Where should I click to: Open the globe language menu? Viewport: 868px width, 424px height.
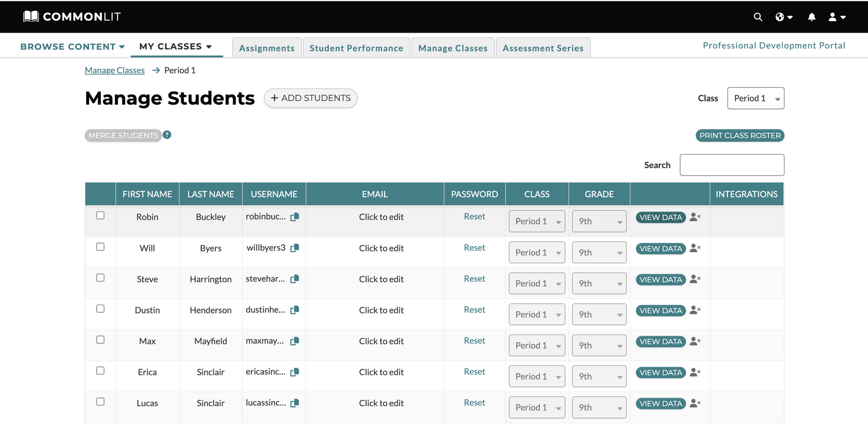pyautogui.click(x=784, y=17)
